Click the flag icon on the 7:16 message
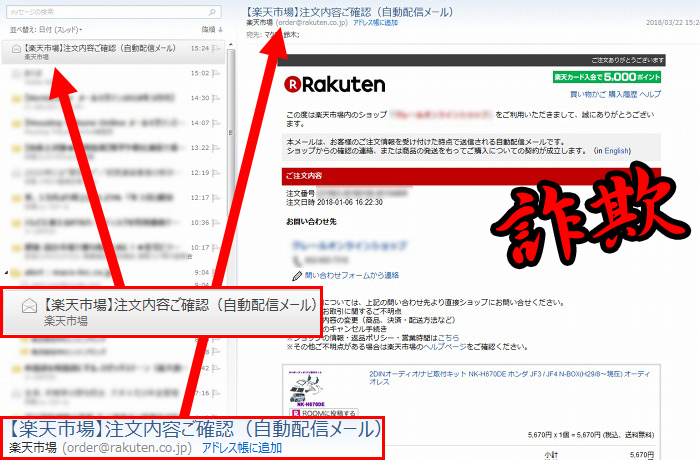The height and width of the screenshot is (460, 700). click(x=217, y=393)
